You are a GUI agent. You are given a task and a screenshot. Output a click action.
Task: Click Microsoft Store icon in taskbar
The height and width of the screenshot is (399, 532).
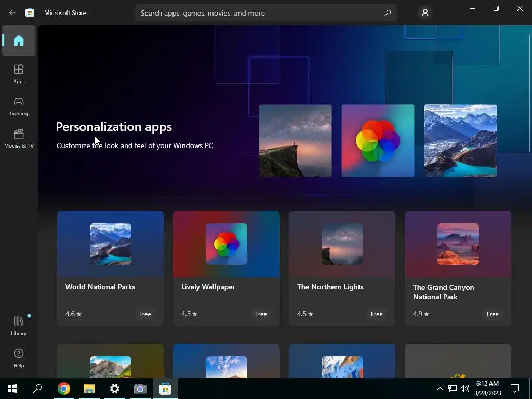166,389
